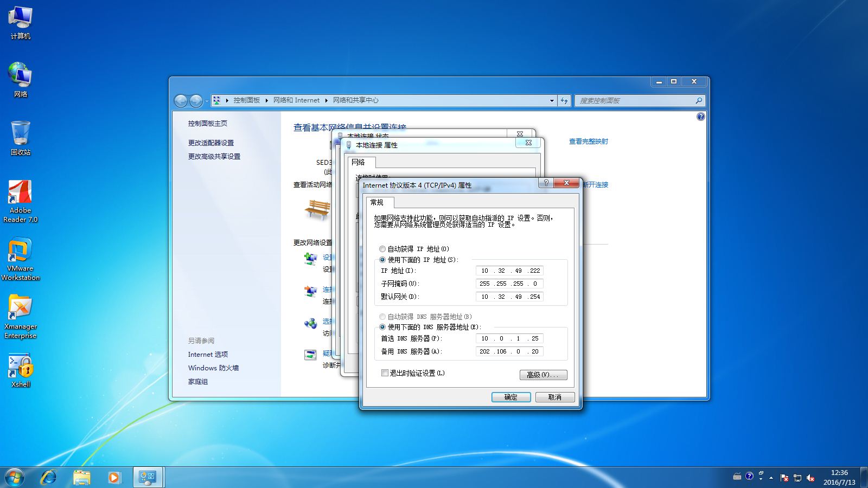Viewport: 868px width, 488px height.
Task: Show hidden tray icons arrow
Action: click(x=771, y=478)
